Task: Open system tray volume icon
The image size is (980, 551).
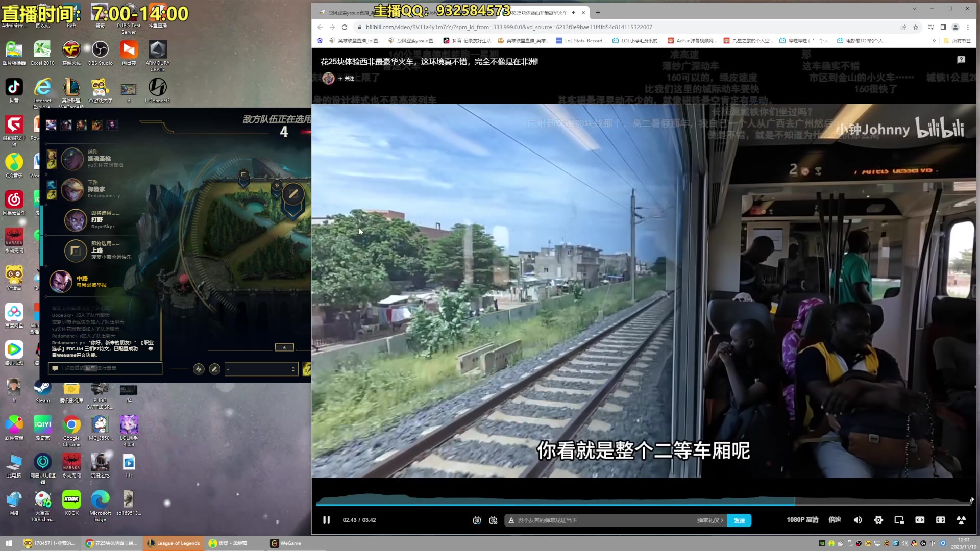Action: (x=905, y=543)
